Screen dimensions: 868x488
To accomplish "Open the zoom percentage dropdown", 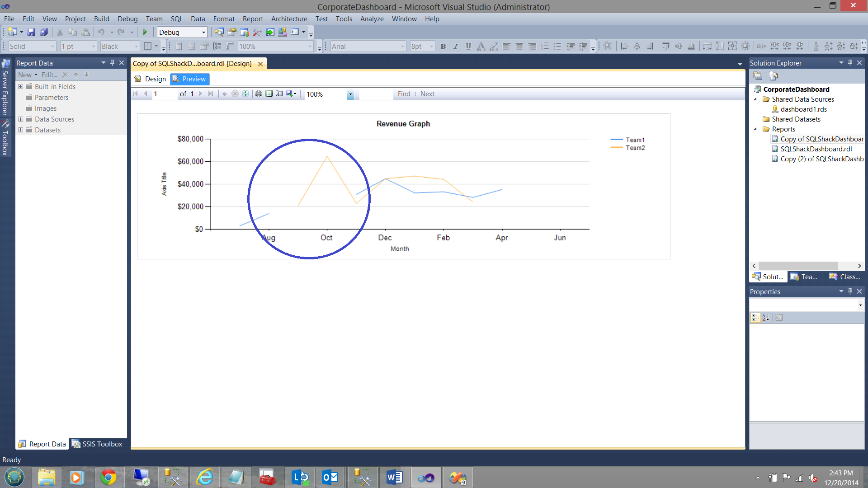I will click(350, 94).
